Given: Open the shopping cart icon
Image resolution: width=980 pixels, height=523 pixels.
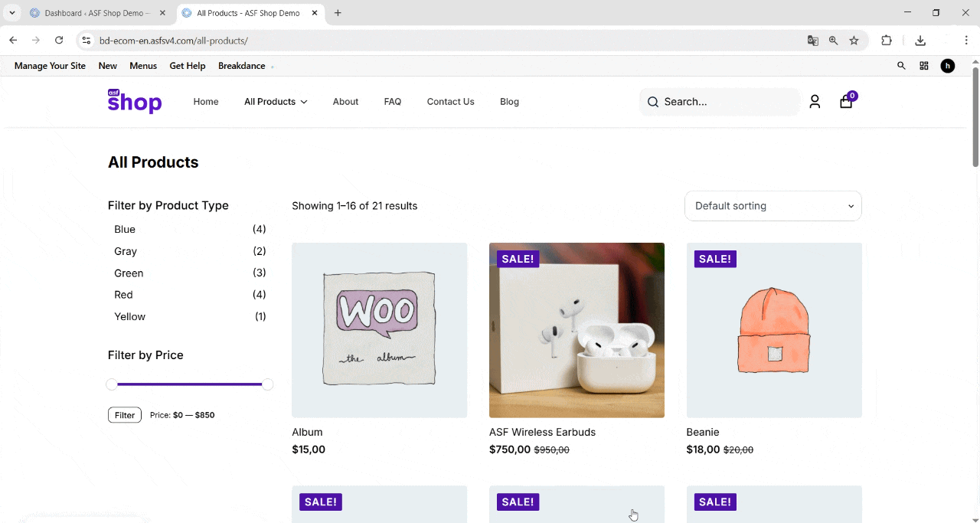Looking at the screenshot, I should (x=846, y=102).
